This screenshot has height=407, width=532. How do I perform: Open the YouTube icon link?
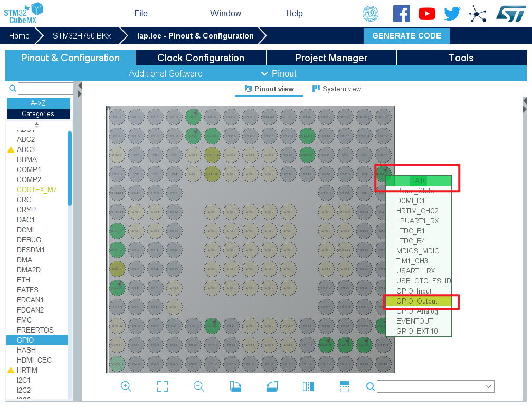tap(427, 14)
